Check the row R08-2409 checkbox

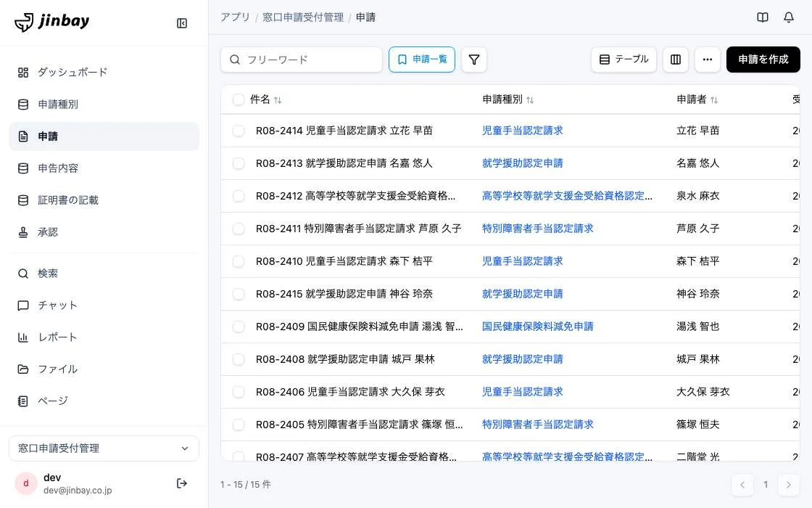239,327
